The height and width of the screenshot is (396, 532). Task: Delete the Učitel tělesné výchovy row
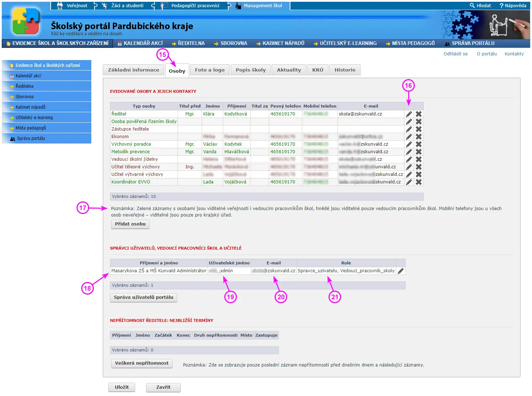[419, 167]
